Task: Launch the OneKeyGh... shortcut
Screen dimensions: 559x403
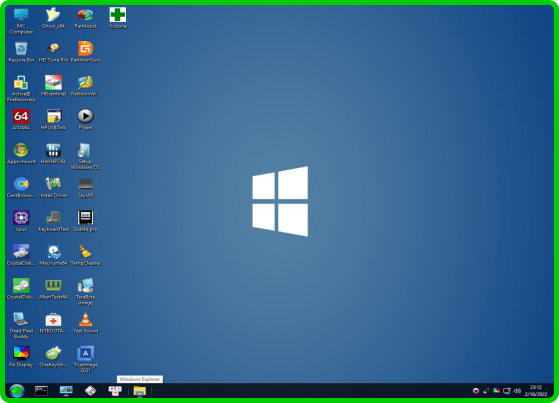Action: coord(53,357)
